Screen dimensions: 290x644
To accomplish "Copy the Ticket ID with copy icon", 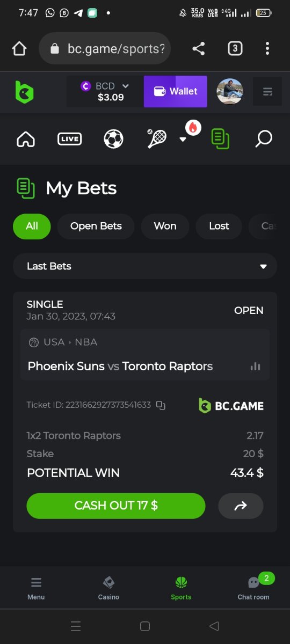I will 161,405.
